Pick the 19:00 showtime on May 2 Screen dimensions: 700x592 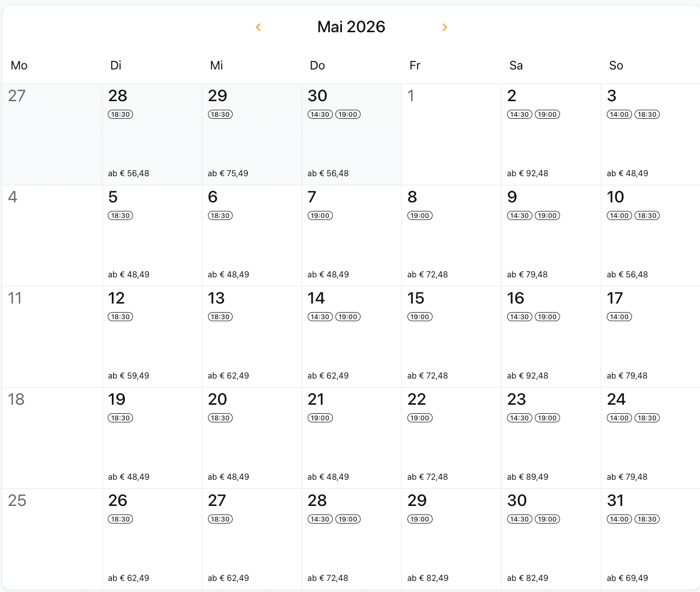pyautogui.click(x=547, y=115)
